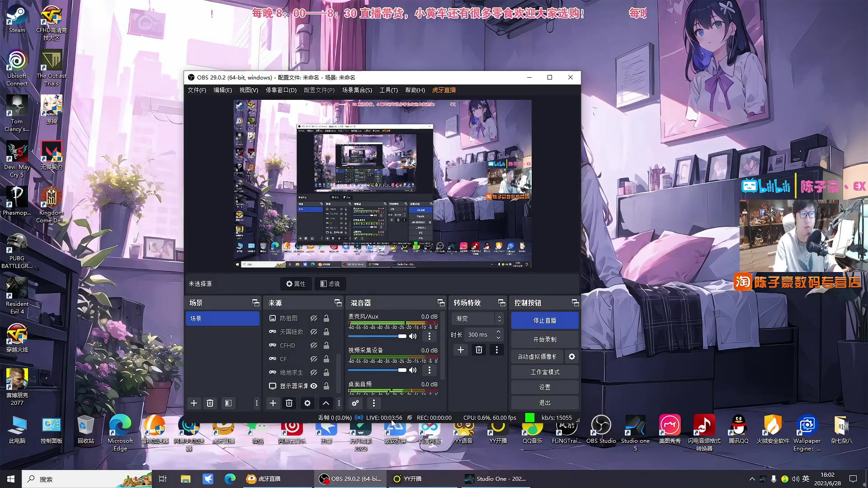The image size is (868, 488).
Task: Add a new source in the 来源 panel
Action: [x=273, y=403]
